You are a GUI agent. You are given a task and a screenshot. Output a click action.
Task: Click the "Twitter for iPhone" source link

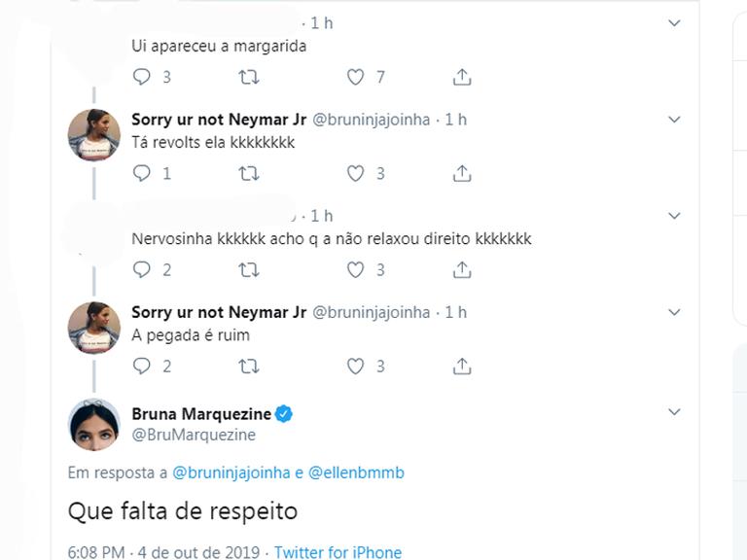pyautogui.click(x=338, y=552)
